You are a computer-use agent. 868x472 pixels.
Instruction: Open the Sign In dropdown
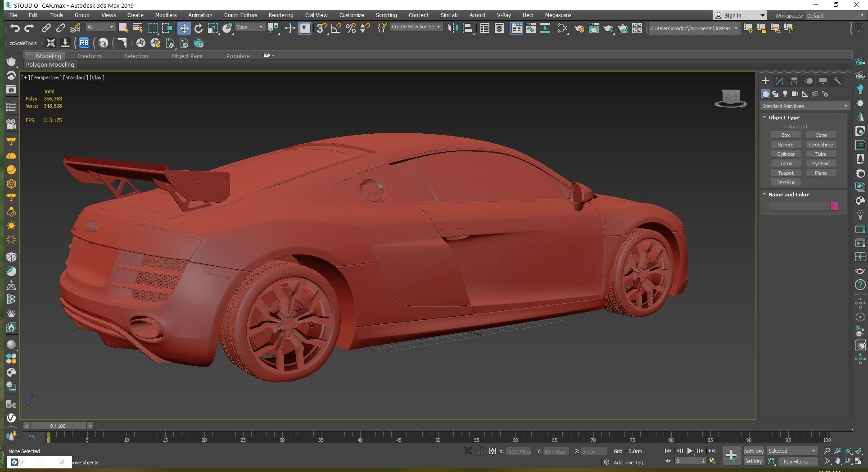pyautogui.click(x=740, y=16)
